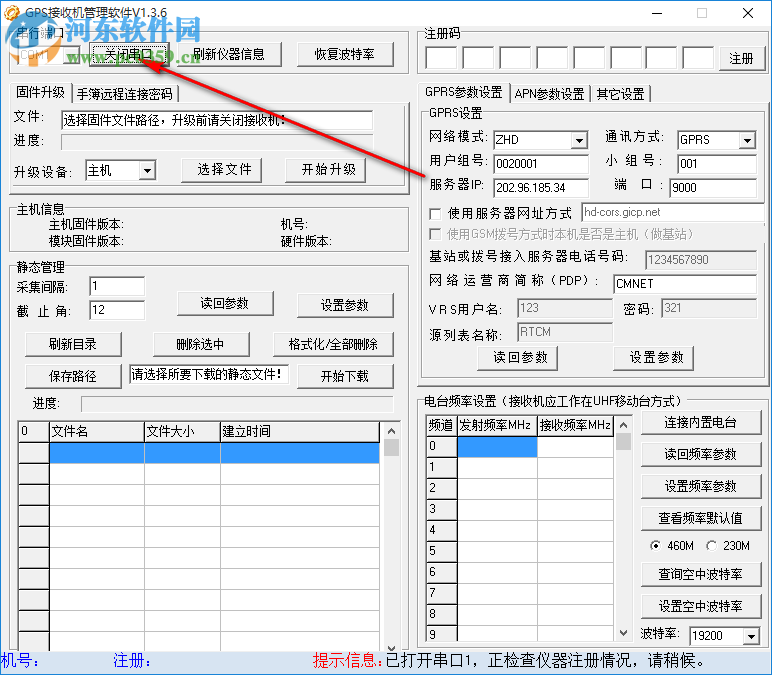Click 格式化/全部删除 button
Viewport: 772px width, 675px height.
333,345
